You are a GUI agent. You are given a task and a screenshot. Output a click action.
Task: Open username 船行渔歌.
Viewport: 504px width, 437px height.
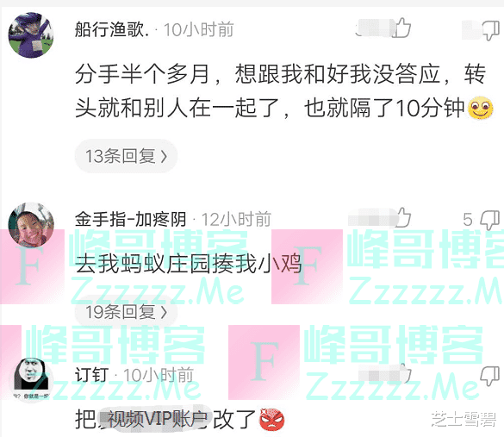(x=112, y=29)
